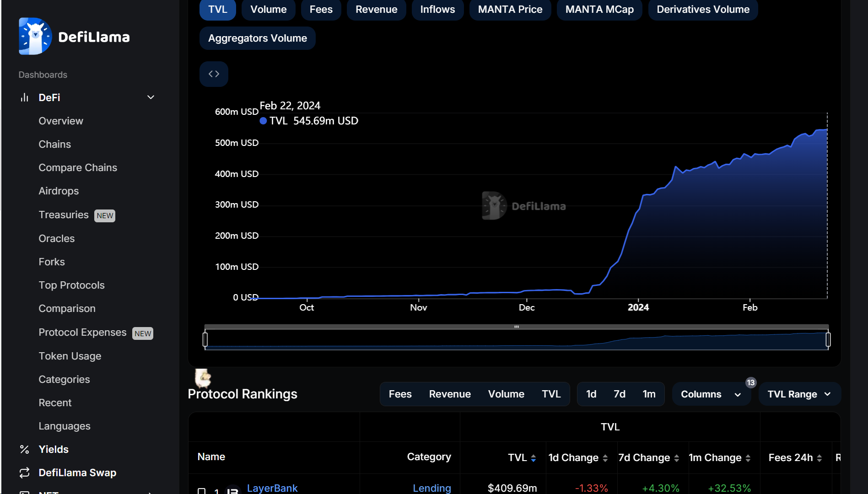Open the Treasuries page
Screen dimensions: 868x494
coord(64,215)
